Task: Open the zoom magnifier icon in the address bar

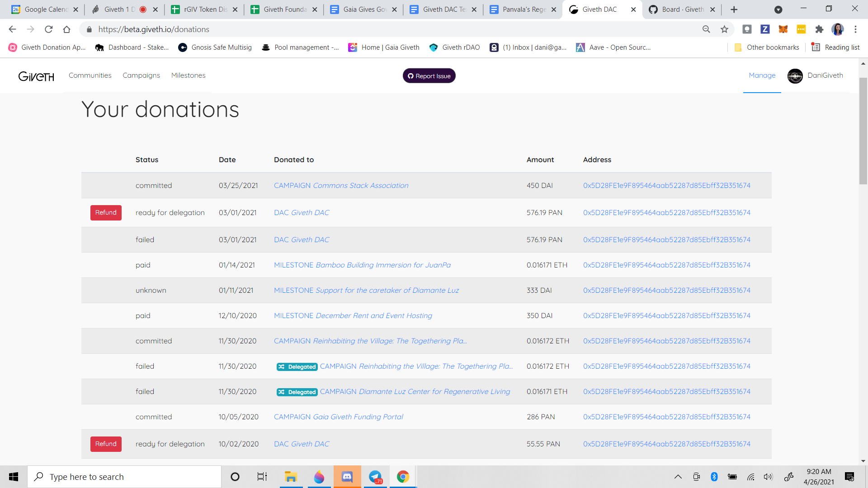Action: point(706,29)
